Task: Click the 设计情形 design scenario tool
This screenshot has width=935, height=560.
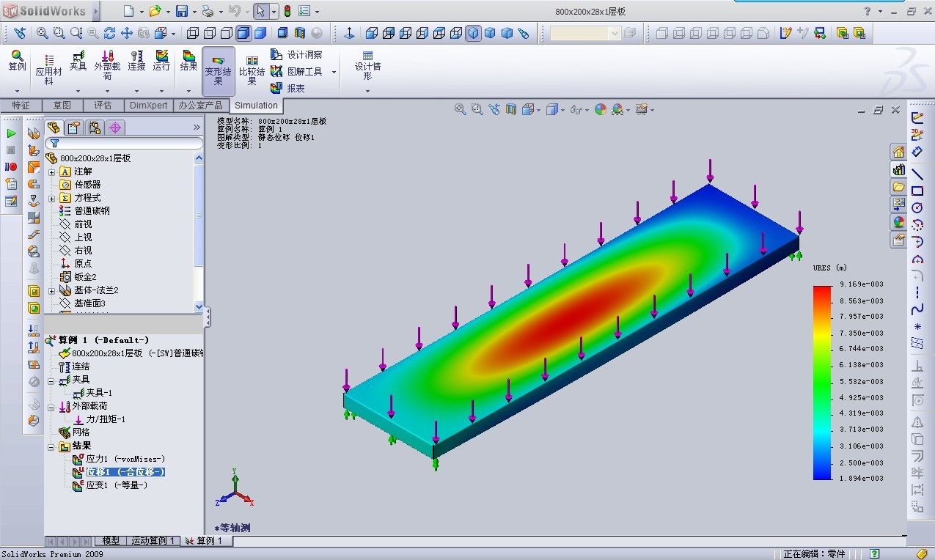Action: click(367, 65)
